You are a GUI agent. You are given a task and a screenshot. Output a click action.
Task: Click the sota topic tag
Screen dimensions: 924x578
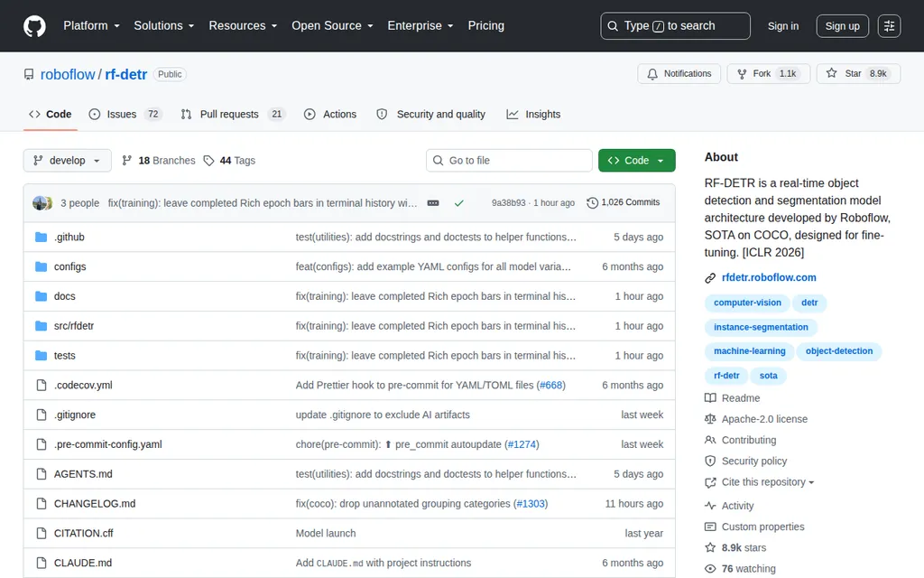769,376
